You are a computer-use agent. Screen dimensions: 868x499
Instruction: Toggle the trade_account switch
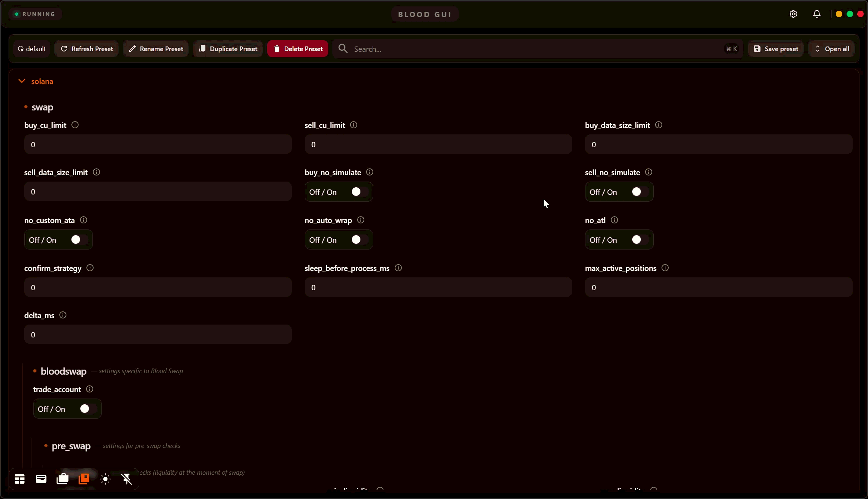click(x=88, y=409)
